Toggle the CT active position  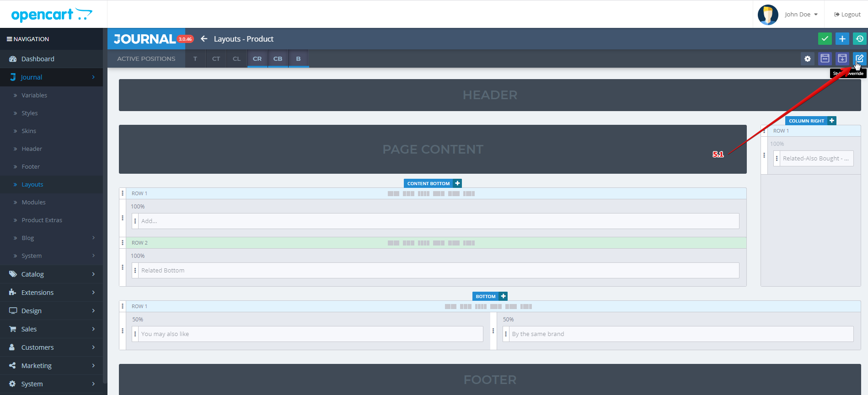pyautogui.click(x=216, y=59)
